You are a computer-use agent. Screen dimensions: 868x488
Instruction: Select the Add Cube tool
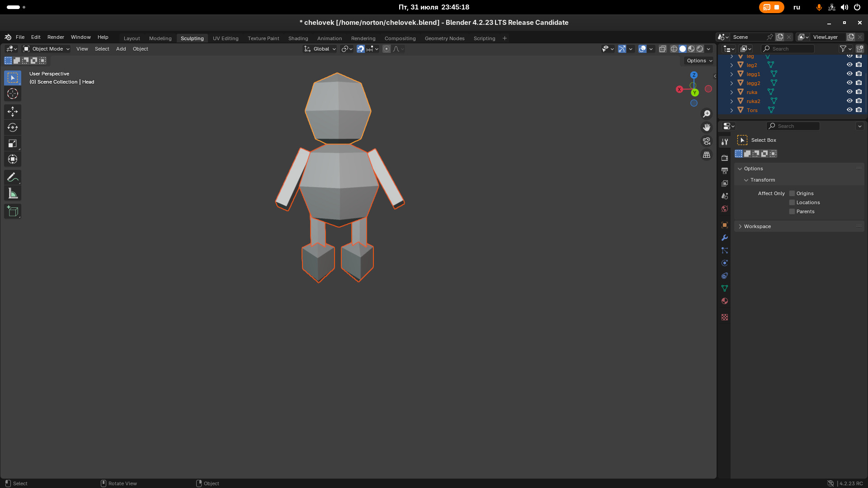[x=13, y=211]
